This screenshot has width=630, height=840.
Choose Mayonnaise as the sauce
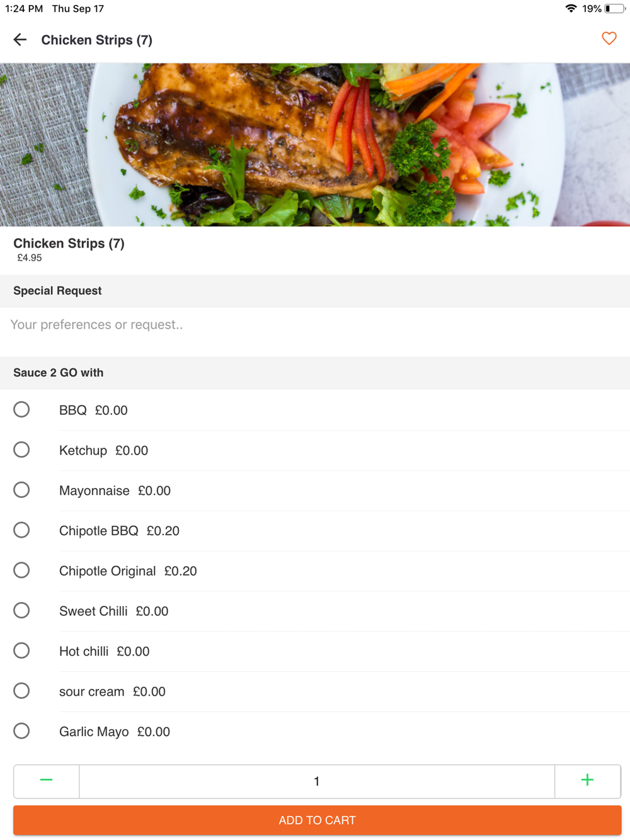(21, 490)
